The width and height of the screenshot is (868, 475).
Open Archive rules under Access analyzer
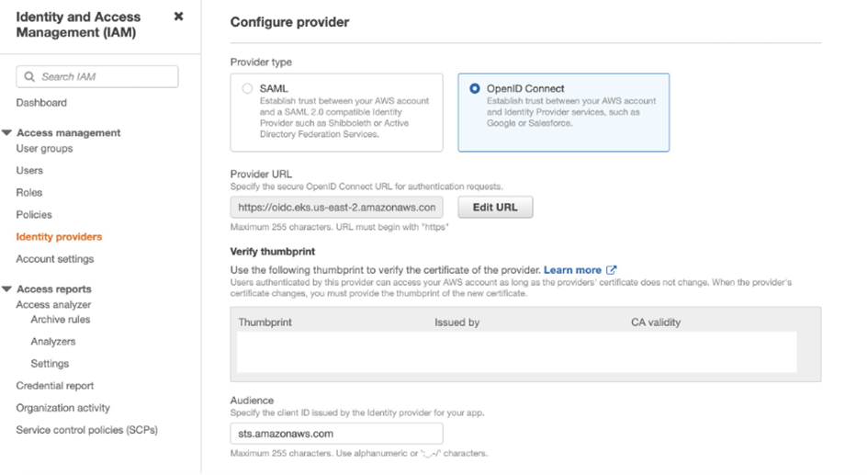pos(61,320)
